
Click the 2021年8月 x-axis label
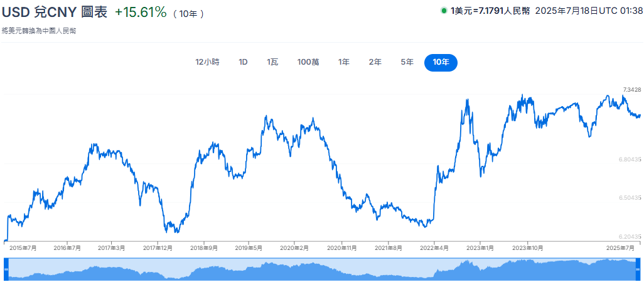(389, 248)
